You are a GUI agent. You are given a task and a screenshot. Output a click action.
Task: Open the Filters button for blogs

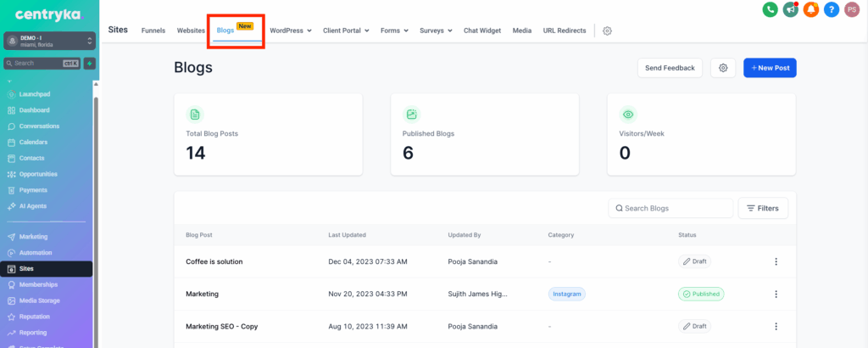click(763, 208)
